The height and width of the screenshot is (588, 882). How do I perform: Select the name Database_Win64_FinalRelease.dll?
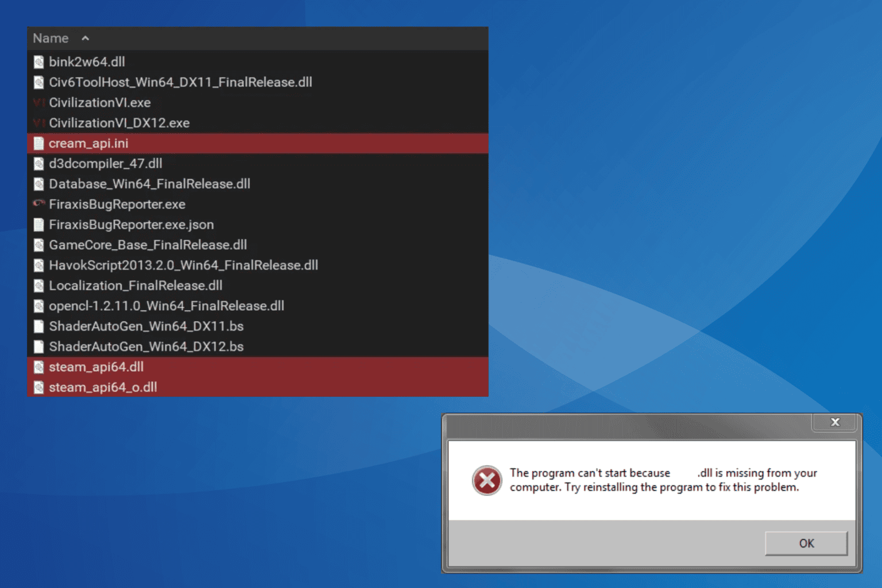[x=149, y=184]
